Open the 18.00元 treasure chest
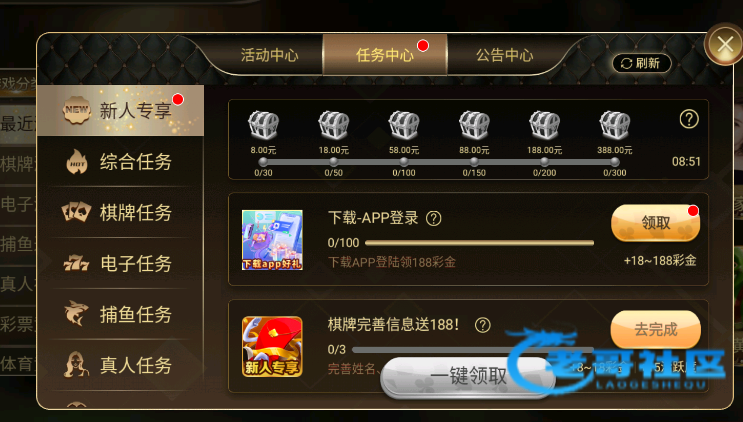 pos(334,125)
